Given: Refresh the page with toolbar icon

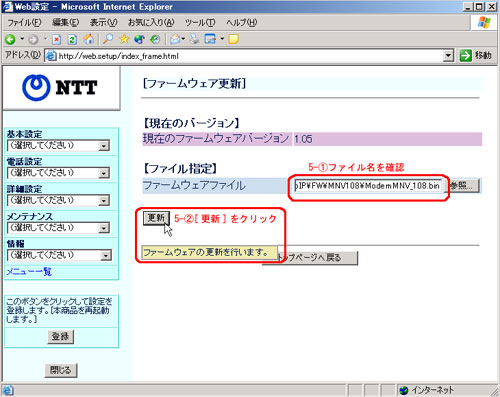Looking at the screenshot, I should 72,40.
